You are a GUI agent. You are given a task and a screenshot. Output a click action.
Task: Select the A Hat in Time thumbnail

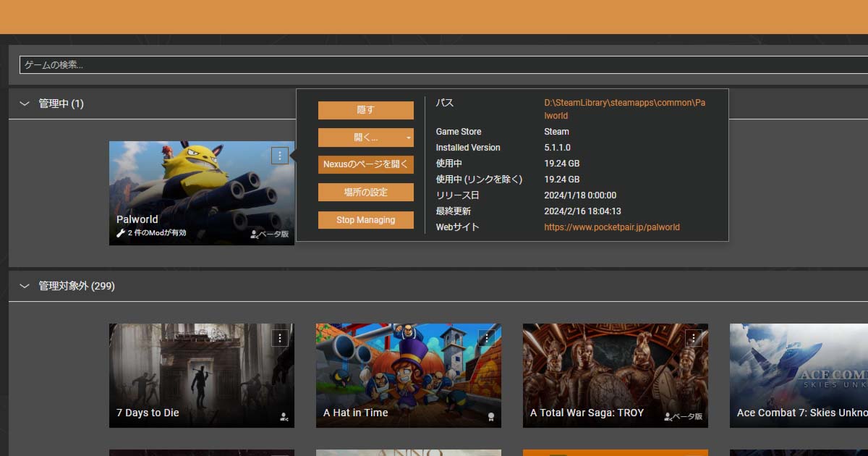pos(409,376)
